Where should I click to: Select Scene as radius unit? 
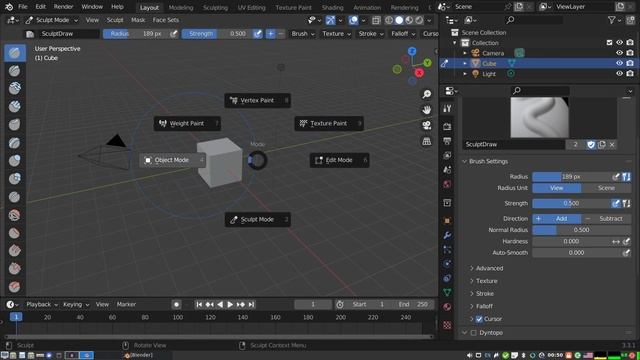coord(606,188)
